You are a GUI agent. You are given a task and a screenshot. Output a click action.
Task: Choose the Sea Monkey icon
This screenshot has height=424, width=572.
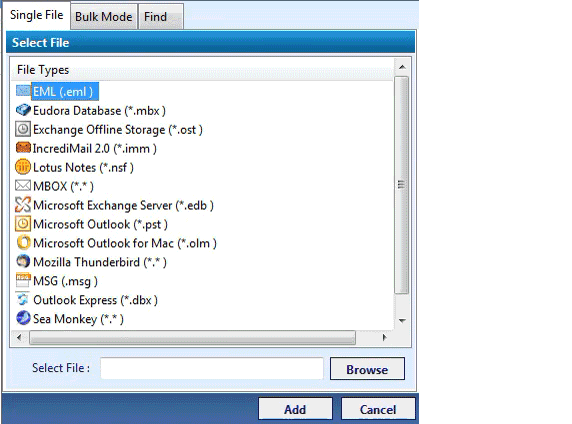click(x=23, y=318)
